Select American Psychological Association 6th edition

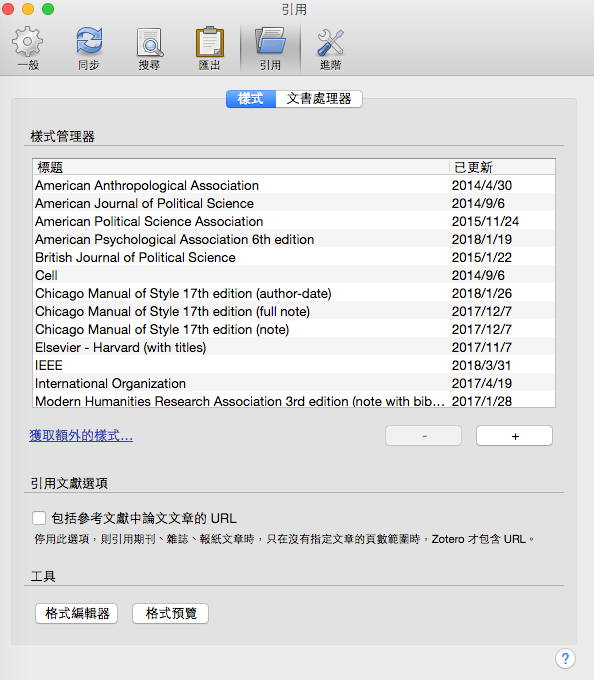point(294,239)
